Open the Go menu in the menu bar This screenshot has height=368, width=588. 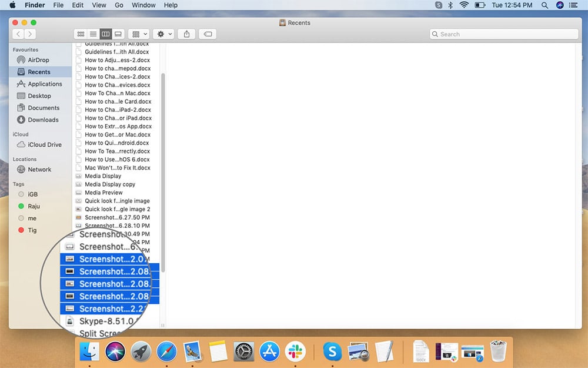click(119, 5)
